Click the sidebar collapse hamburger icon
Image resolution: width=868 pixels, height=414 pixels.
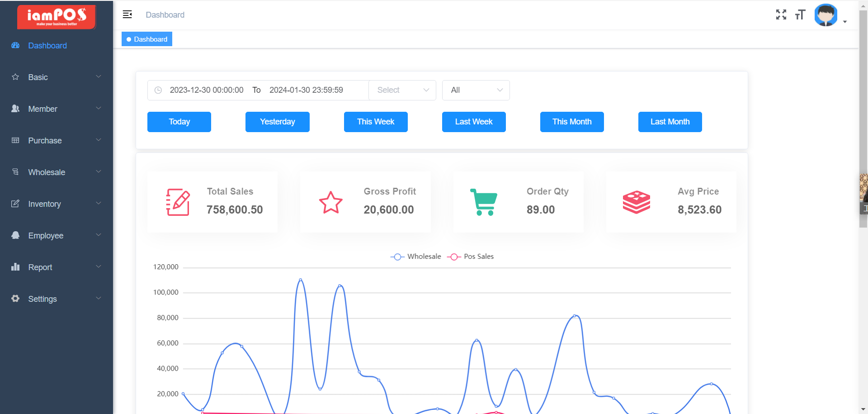[127, 14]
